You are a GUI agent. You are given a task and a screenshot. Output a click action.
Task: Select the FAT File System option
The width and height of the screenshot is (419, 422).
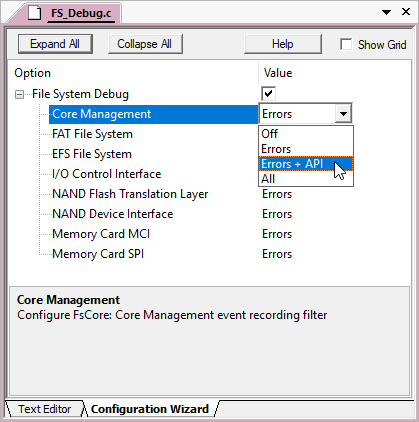(x=92, y=134)
